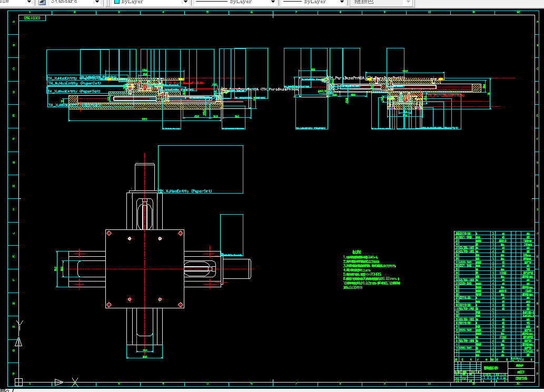The width and height of the screenshot is (544, 392).
Task: Click the drawing number cell in title block
Action: point(521,378)
